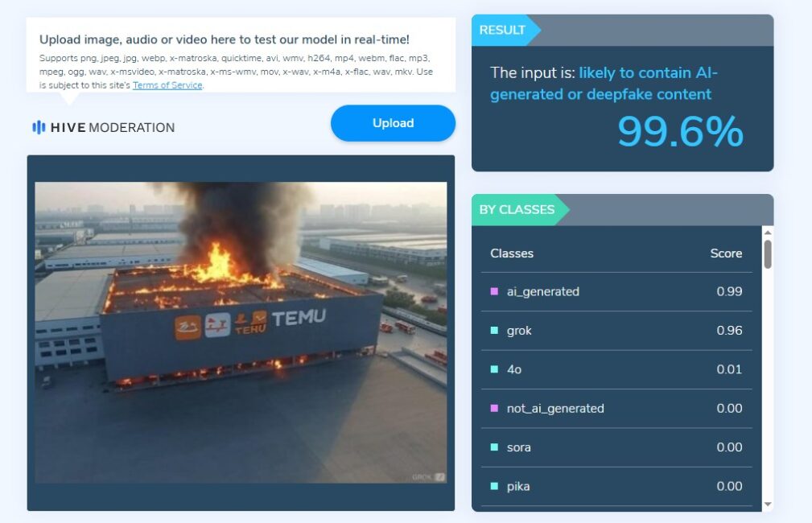Click scrollbar up arrow in classes list
Screen dimensions: 812x523
click(768, 233)
